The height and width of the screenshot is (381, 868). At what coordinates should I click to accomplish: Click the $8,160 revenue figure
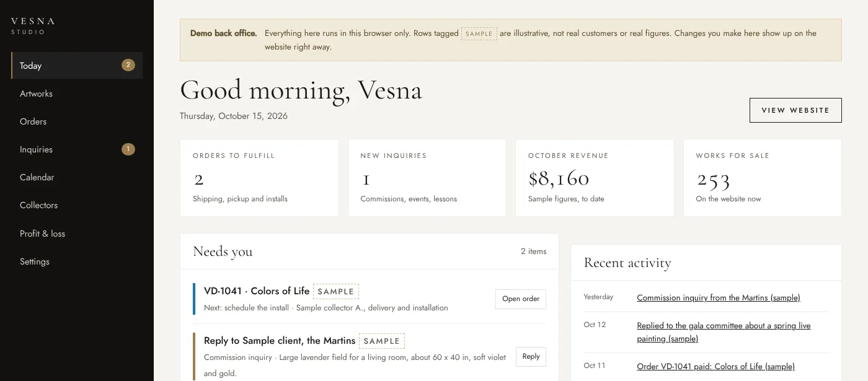559,178
